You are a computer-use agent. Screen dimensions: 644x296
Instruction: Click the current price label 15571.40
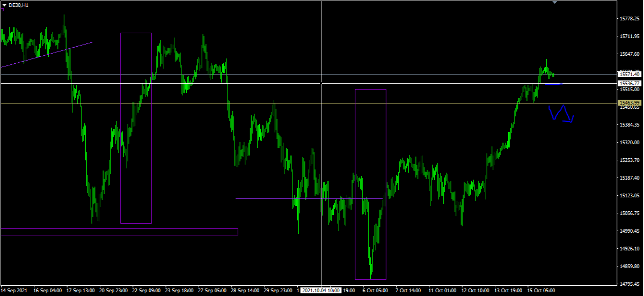(x=629, y=75)
